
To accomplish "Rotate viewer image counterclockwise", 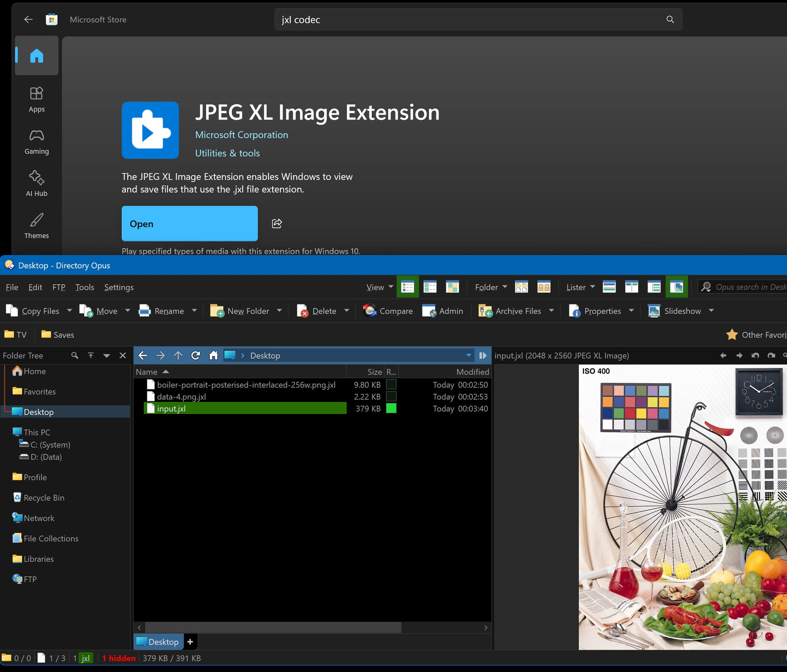I will [755, 355].
